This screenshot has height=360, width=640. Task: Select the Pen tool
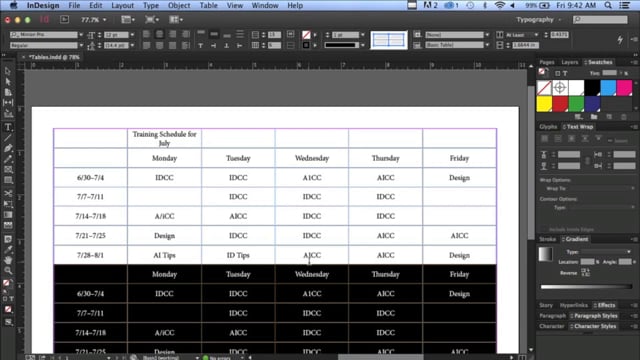pyautogui.click(x=8, y=149)
